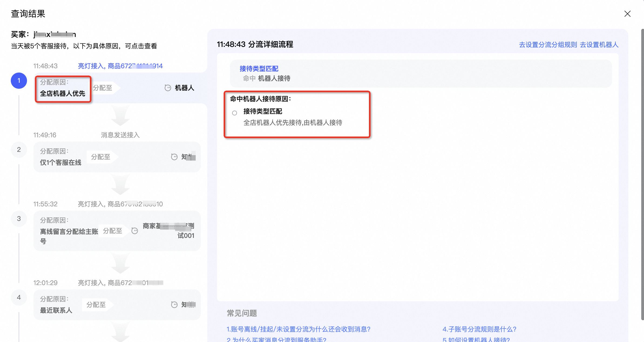Click the 常见问题 heading
The image size is (644, 342).
coord(242,313)
